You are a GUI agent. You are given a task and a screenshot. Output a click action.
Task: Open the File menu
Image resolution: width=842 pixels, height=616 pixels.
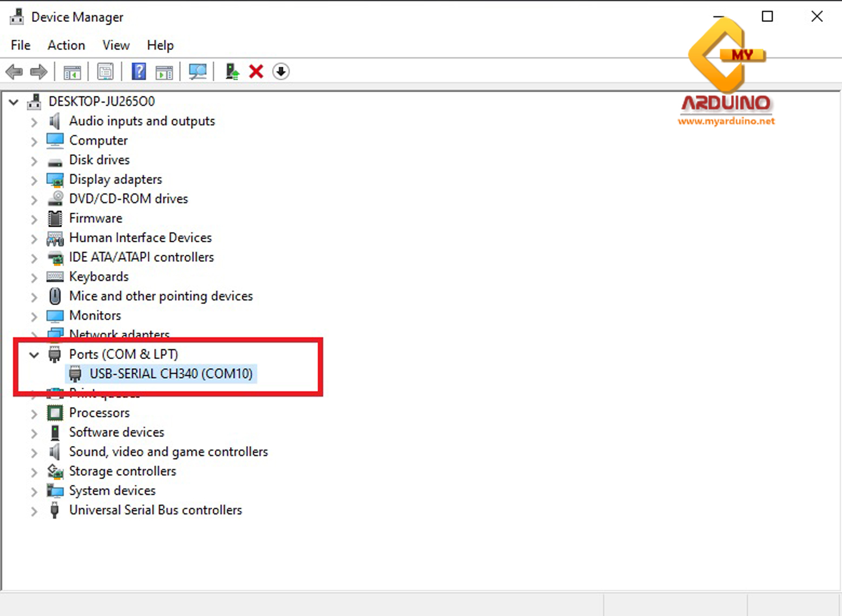click(x=21, y=45)
